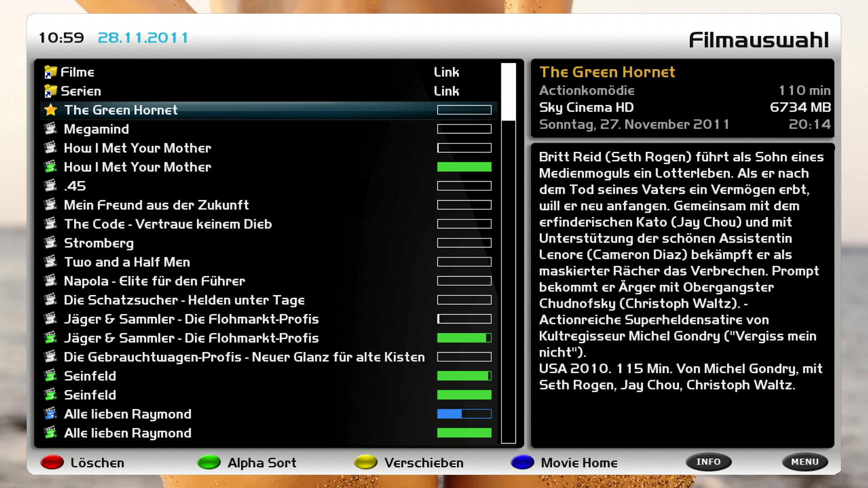The height and width of the screenshot is (488, 868).
Task: Select Napola - Elite für den Führer
Action: (154, 281)
